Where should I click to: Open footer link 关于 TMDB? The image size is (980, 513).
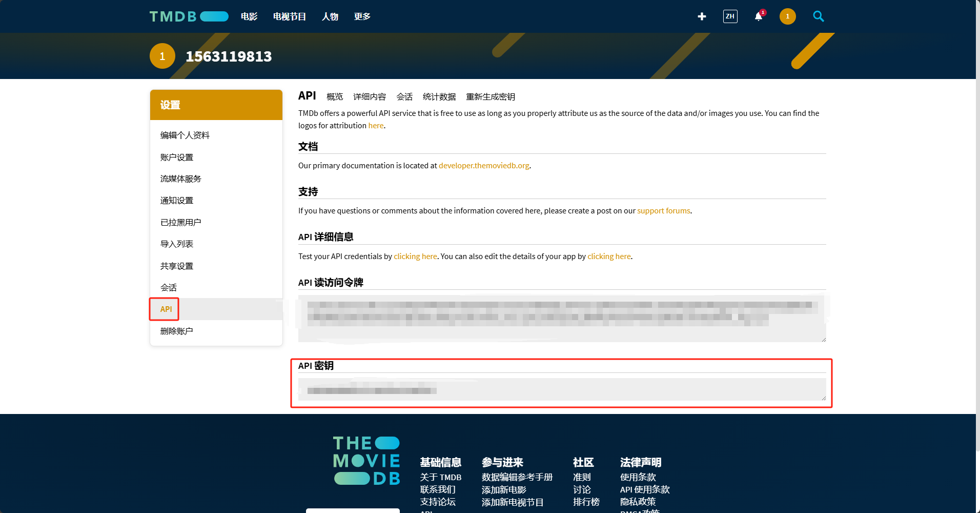pyautogui.click(x=441, y=478)
